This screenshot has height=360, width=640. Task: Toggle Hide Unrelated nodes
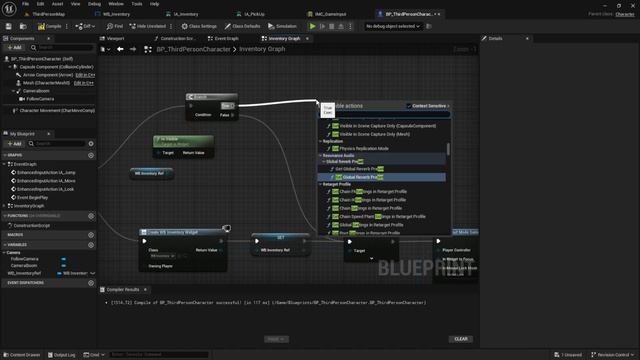click(147, 26)
